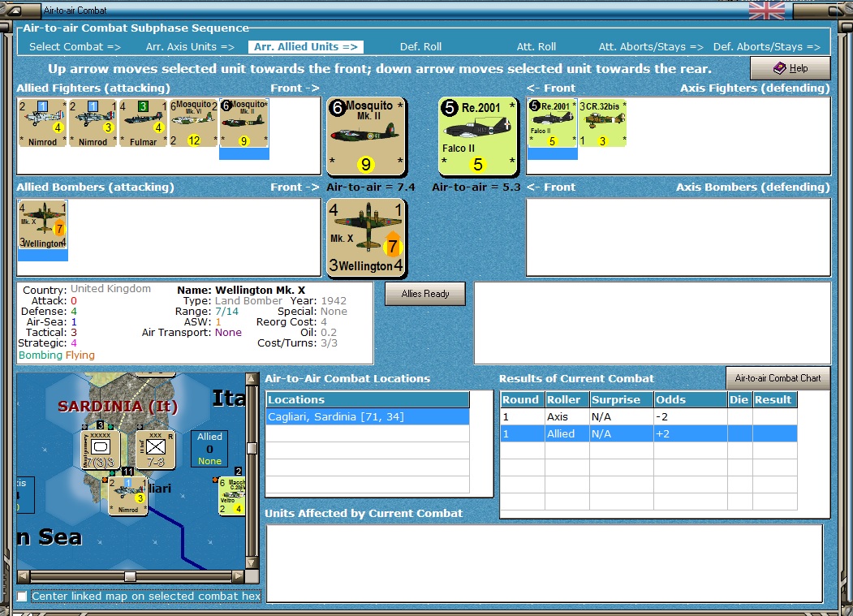
Task: Click the +2 odds cell
Action: pos(691,433)
